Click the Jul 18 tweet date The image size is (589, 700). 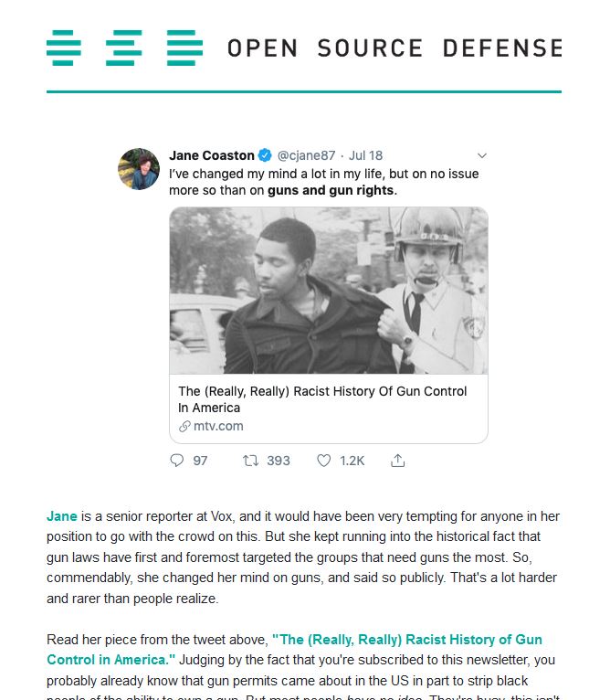[x=366, y=155]
